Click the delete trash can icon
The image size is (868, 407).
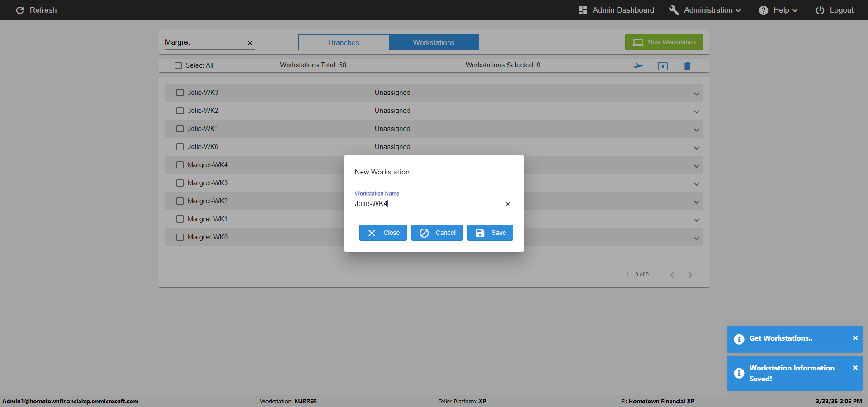[687, 66]
